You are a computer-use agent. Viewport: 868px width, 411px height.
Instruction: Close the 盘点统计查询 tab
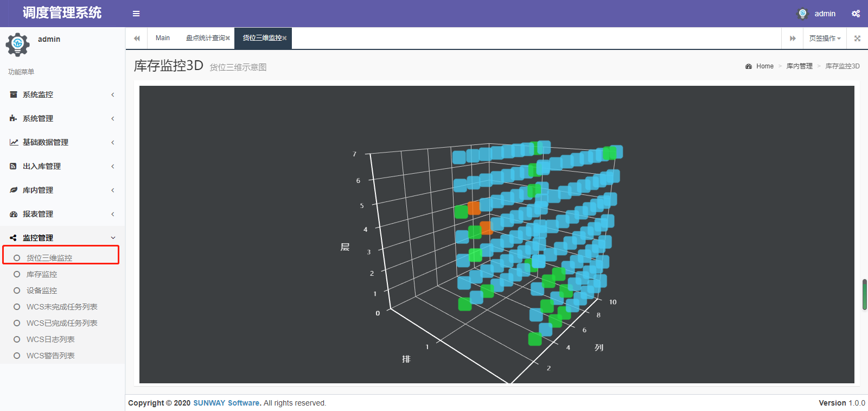coord(228,39)
